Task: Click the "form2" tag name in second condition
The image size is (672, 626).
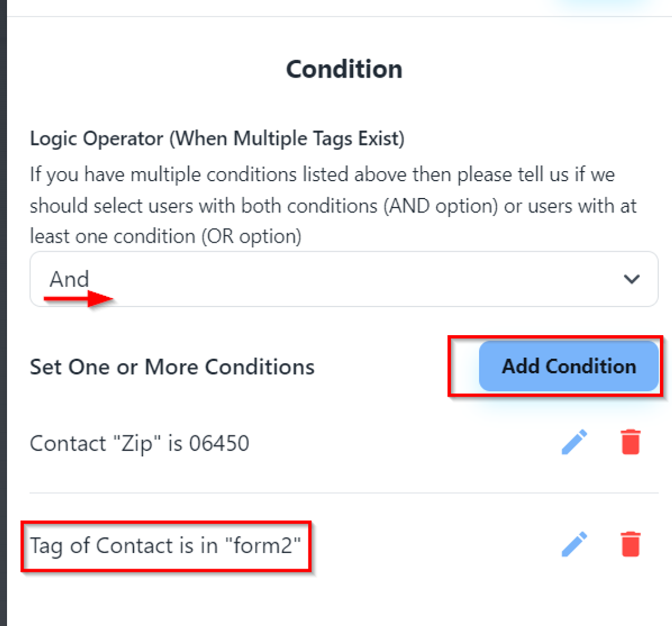Action: [263, 545]
